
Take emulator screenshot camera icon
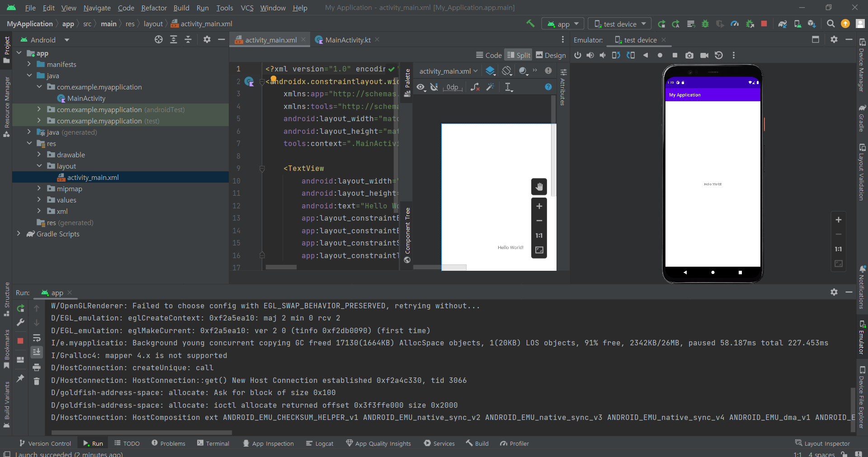click(x=689, y=55)
